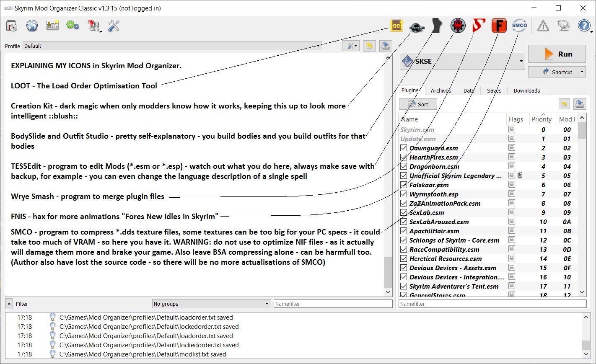Click the log pane scrollbar thumb
The width and height of the screenshot is (596, 364).
[586, 345]
